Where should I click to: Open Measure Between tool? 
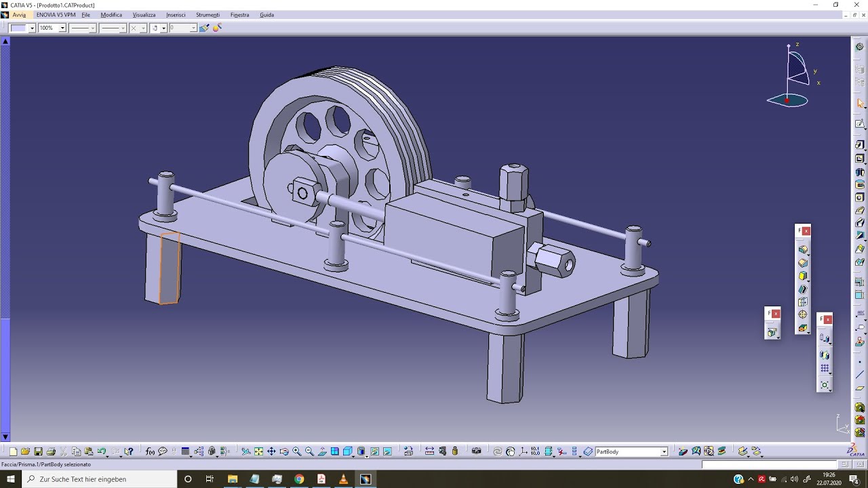click(429, 451)
